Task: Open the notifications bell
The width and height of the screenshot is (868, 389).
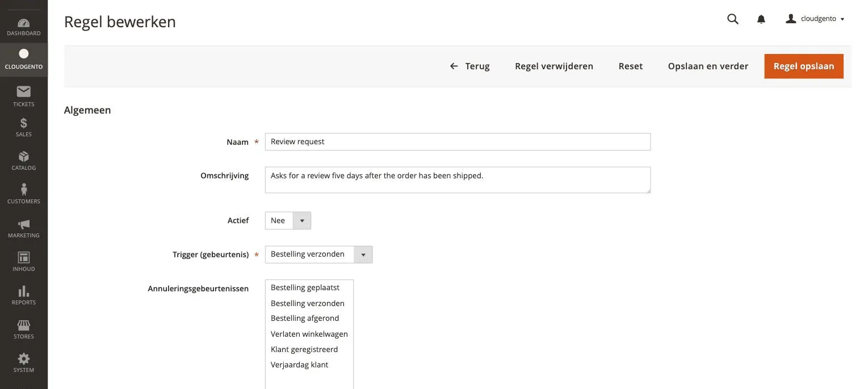Action: coord(761,19)
